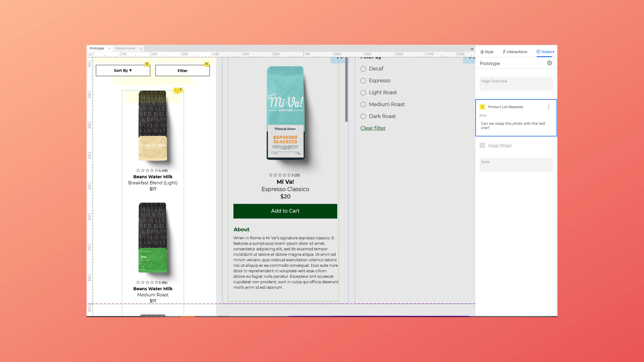Select the Medium Roast radio button

(363, 104)
